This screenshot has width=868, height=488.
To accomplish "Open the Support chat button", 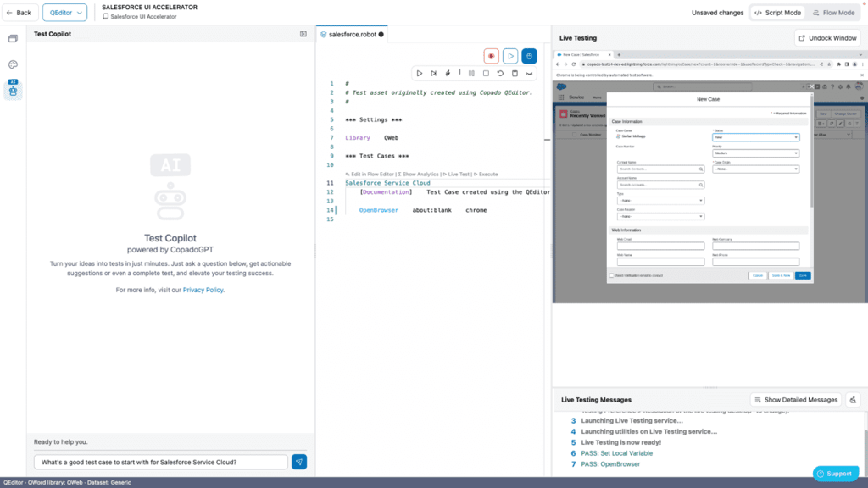I will pyautogui.click(x=835, y=474).
